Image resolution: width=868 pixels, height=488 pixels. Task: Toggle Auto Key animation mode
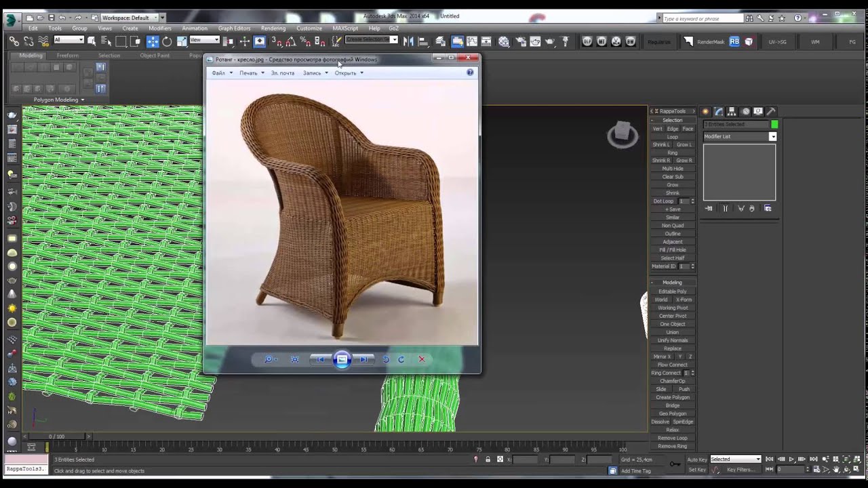(697, 459)
